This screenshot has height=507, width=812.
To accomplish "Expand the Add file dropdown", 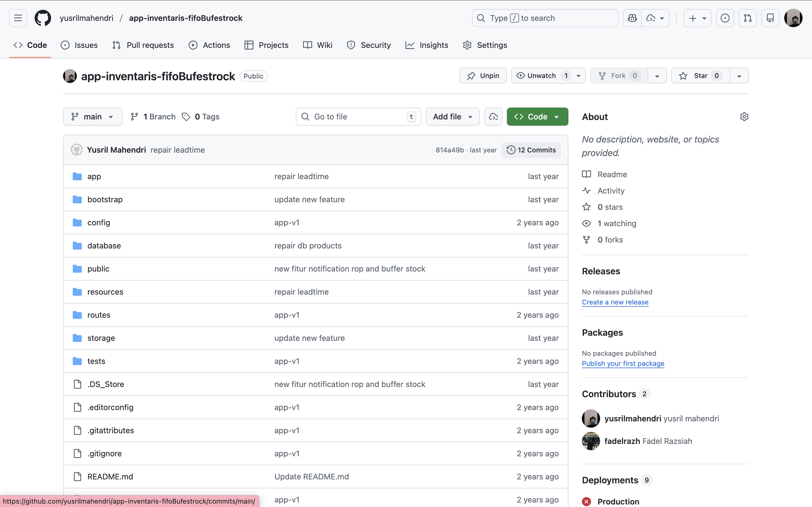I will click(x=452, y=117).
